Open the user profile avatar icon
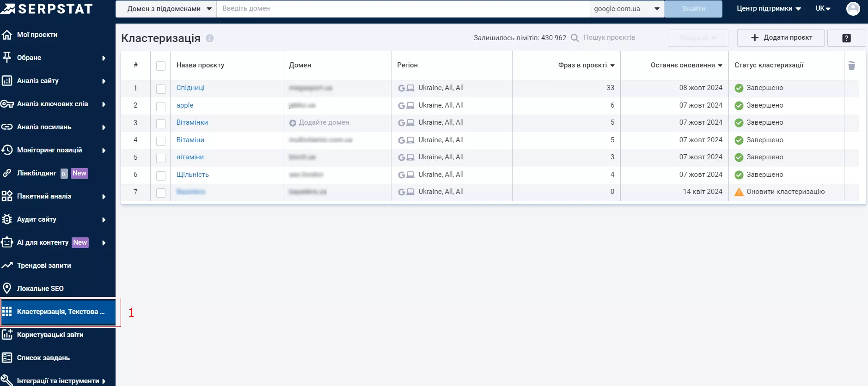The height and width of the screenshot is (386, 868). [x=853, y=8]
